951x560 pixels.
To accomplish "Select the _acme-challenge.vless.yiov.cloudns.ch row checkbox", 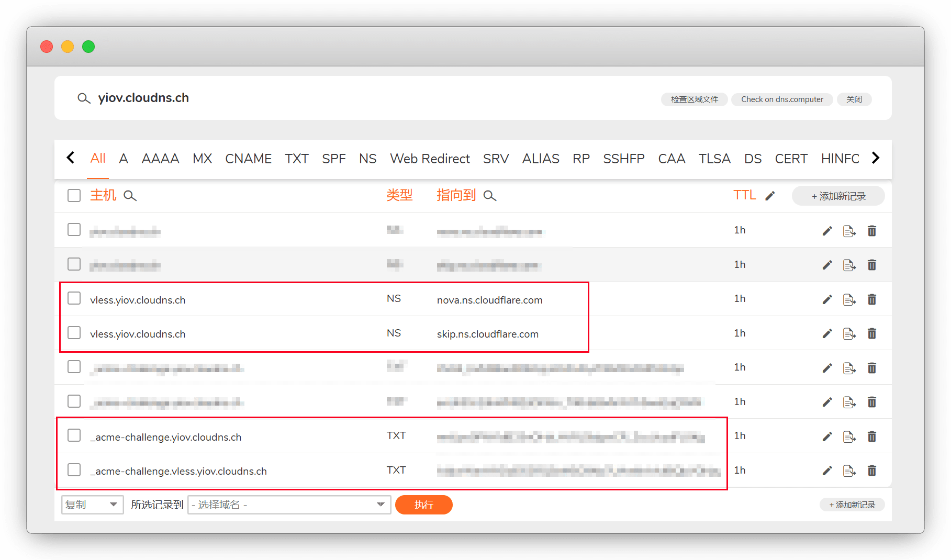I will 74,470.
